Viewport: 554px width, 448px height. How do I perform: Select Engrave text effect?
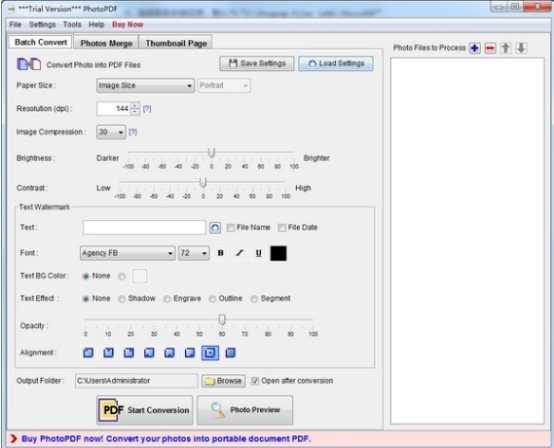click(167, 299)
